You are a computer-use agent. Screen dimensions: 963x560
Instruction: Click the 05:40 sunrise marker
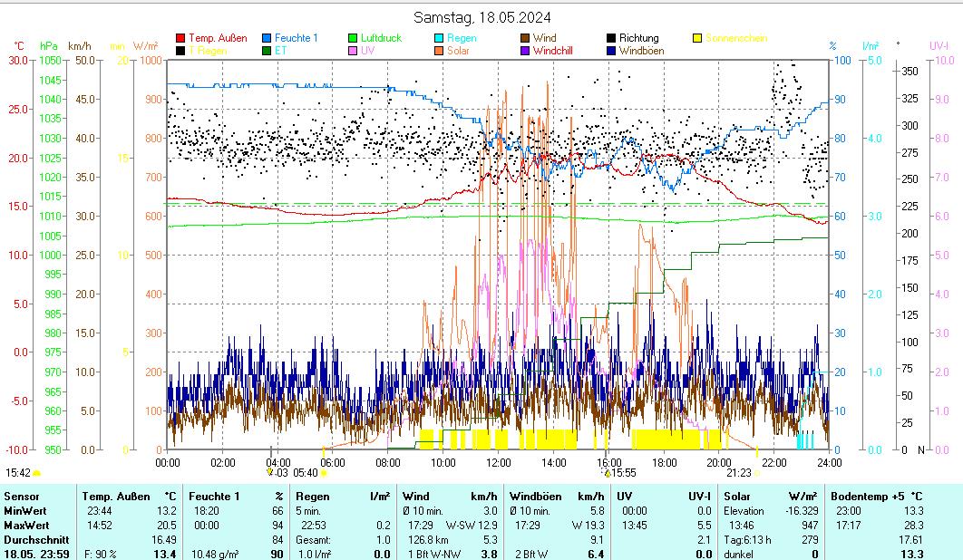306,472
